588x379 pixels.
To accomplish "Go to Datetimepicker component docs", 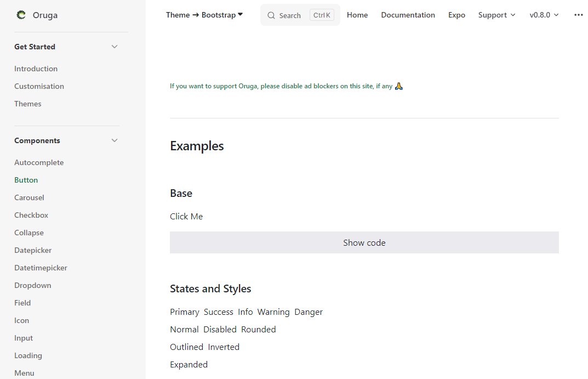I will 41,268.
